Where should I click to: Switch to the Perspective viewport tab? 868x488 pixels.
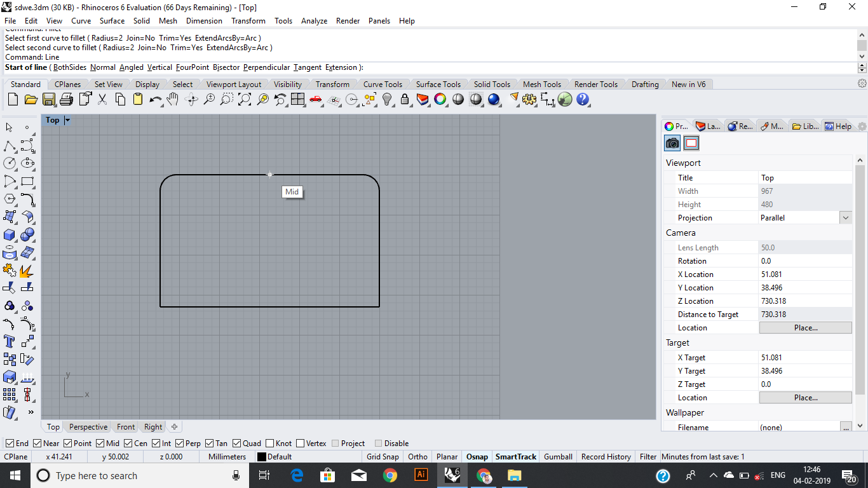[x=88, y=427]
